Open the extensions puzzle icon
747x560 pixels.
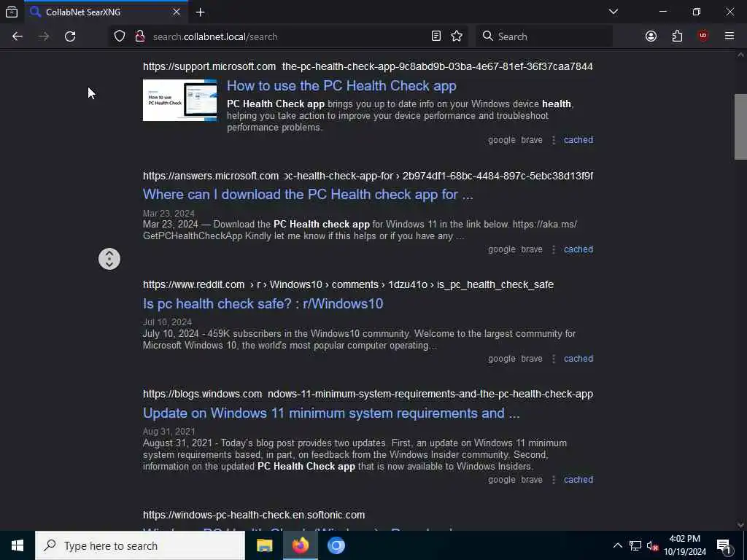(x=677, y=36)
